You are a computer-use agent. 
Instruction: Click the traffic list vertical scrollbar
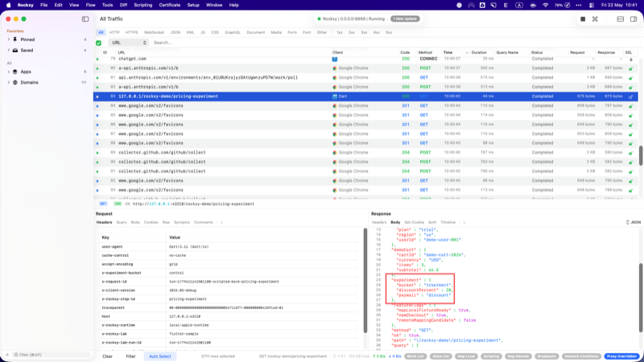click(x=641, y=156)
